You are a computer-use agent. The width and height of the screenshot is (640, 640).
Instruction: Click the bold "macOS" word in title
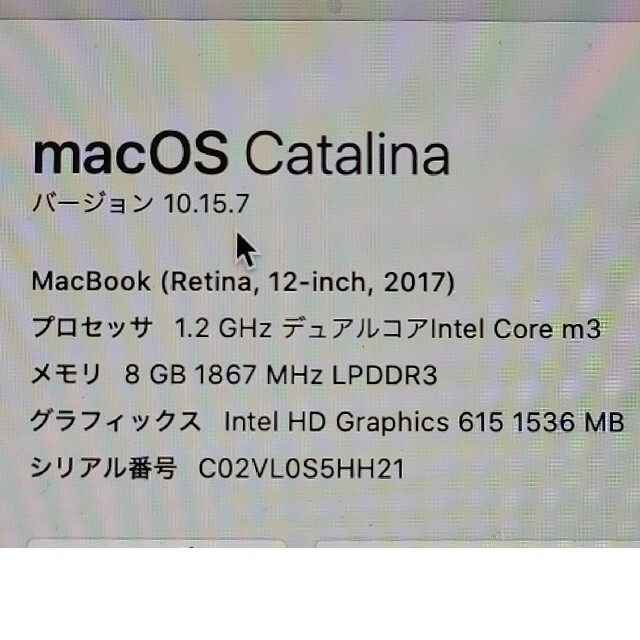pos(130,153)
